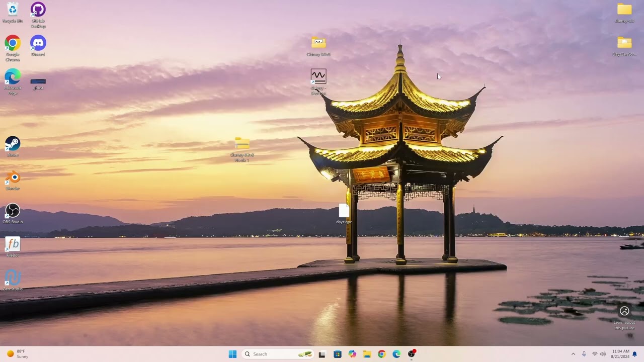644x362 pixels.
Task: Open network and volume quick settings
Action: pos(599,354)
